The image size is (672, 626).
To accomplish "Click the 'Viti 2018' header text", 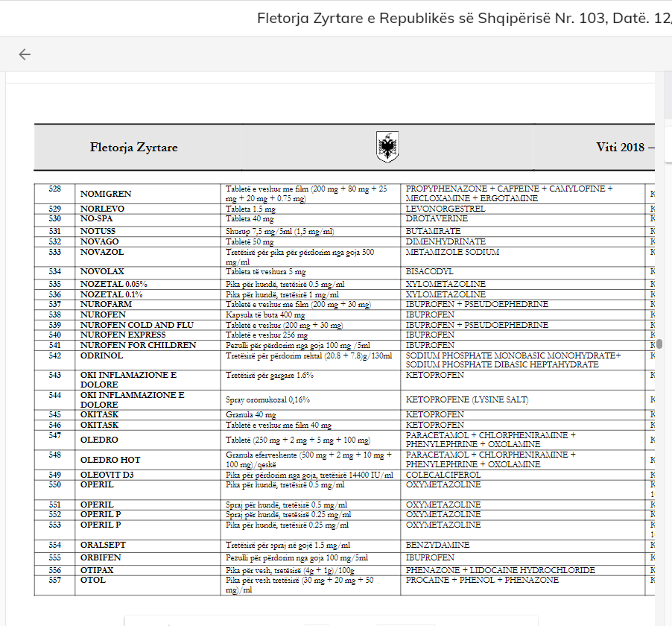I will click(624, 148).
